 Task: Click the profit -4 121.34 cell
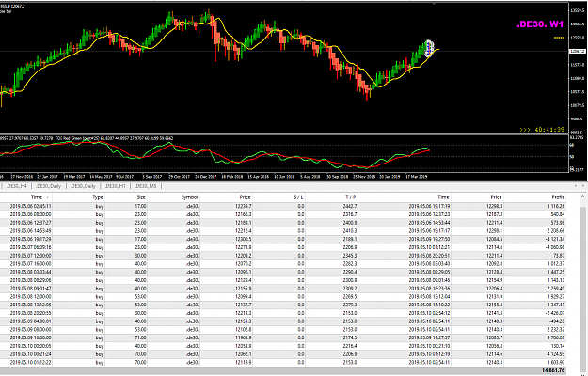tap(556, 240)
